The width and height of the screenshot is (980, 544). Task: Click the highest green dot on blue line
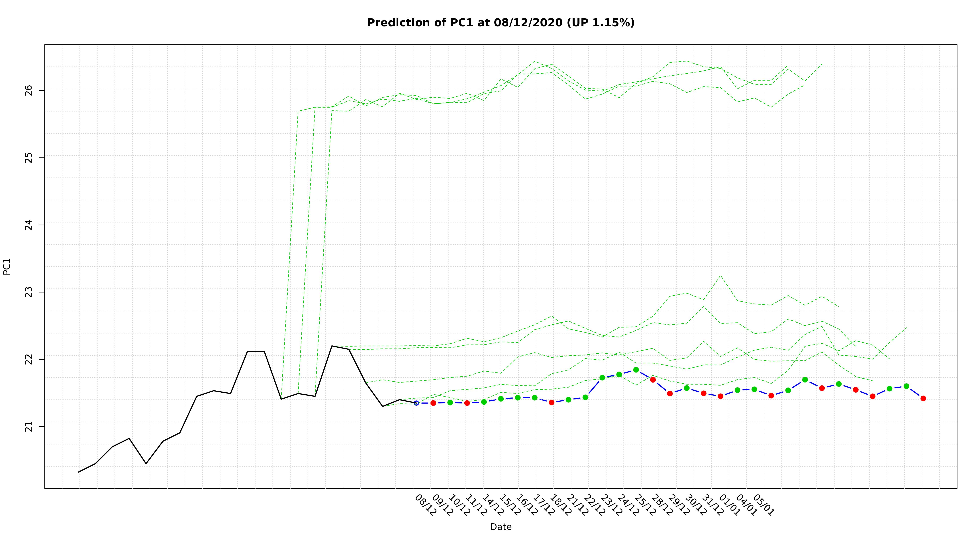click(636, 370)
